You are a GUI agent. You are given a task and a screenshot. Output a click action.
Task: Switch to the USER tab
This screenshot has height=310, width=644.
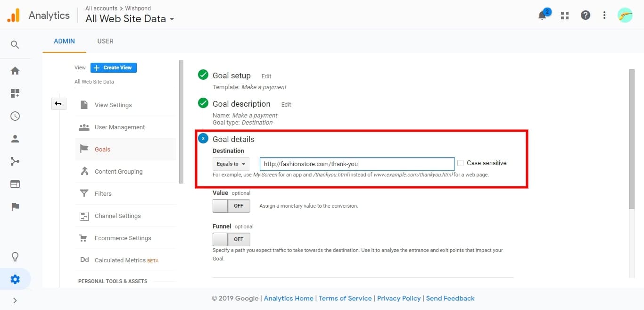pyautogui.click(x=105, y=41)
